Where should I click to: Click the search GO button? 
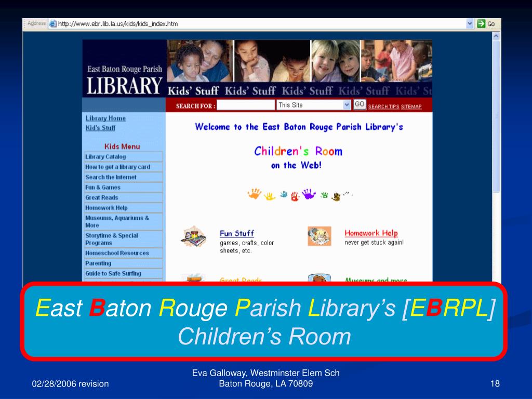360,104
